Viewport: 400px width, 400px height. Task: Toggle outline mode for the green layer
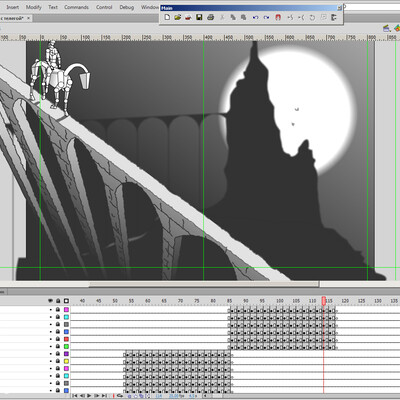(66, 347)
